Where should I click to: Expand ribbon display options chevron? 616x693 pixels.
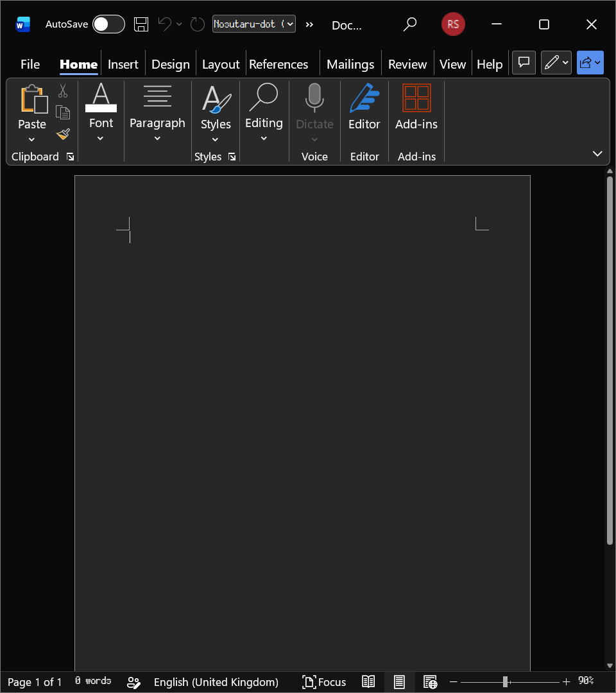[x=597, y=153]
